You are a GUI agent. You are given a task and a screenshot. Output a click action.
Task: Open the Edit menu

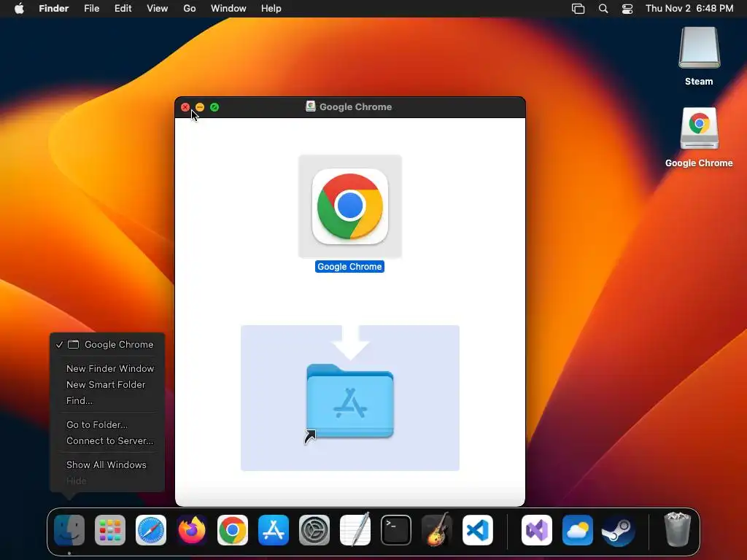click(123, 9)
